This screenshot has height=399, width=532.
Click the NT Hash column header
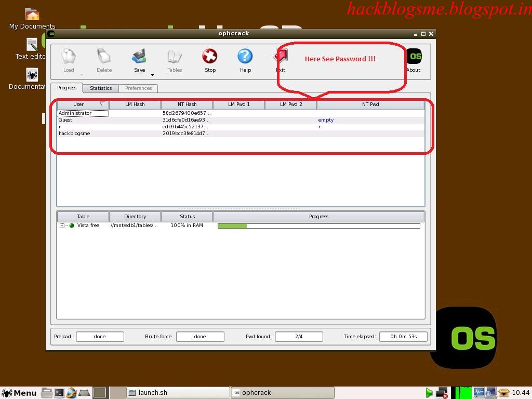click(187, 104)
